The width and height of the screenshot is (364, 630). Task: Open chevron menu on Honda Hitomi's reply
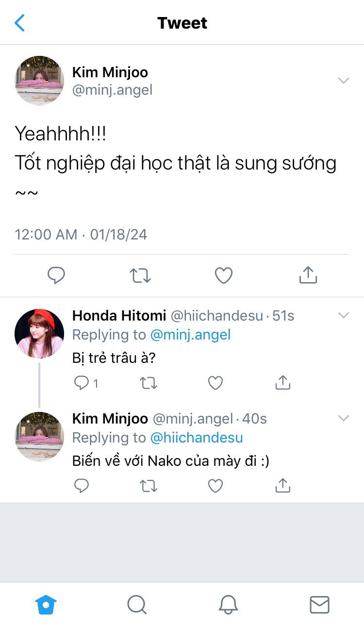(x=344, y=315)
